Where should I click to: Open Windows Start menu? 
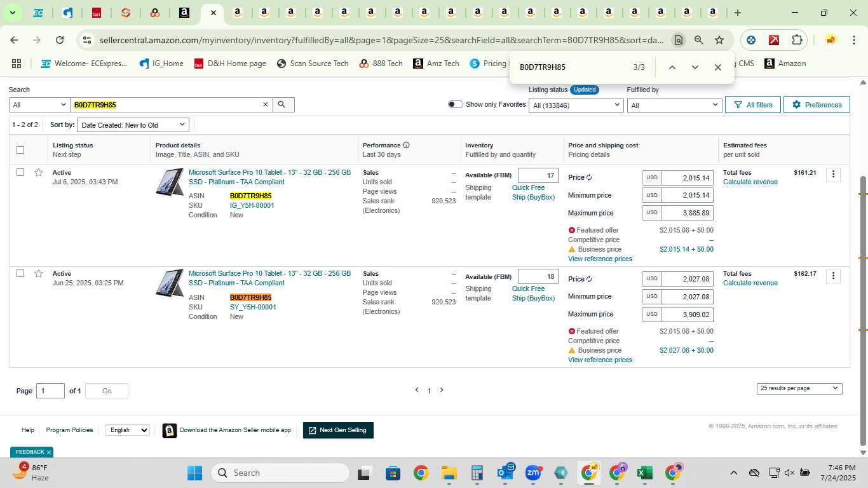194,473
